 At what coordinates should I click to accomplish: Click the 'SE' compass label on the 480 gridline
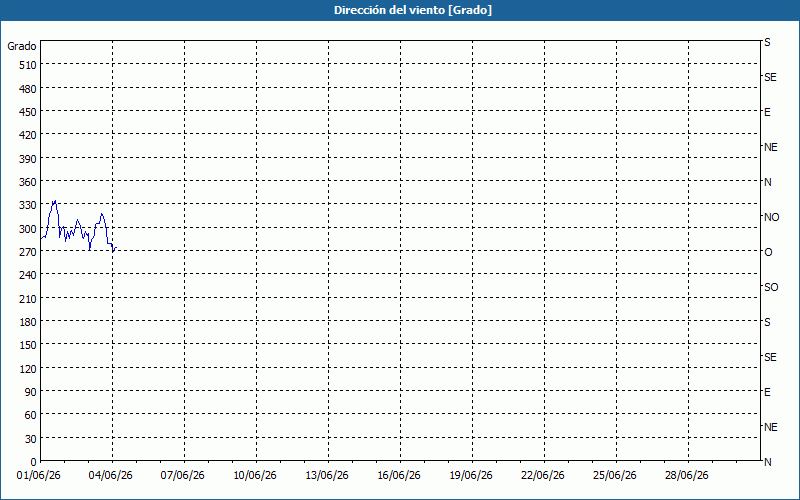click(770, 78)
